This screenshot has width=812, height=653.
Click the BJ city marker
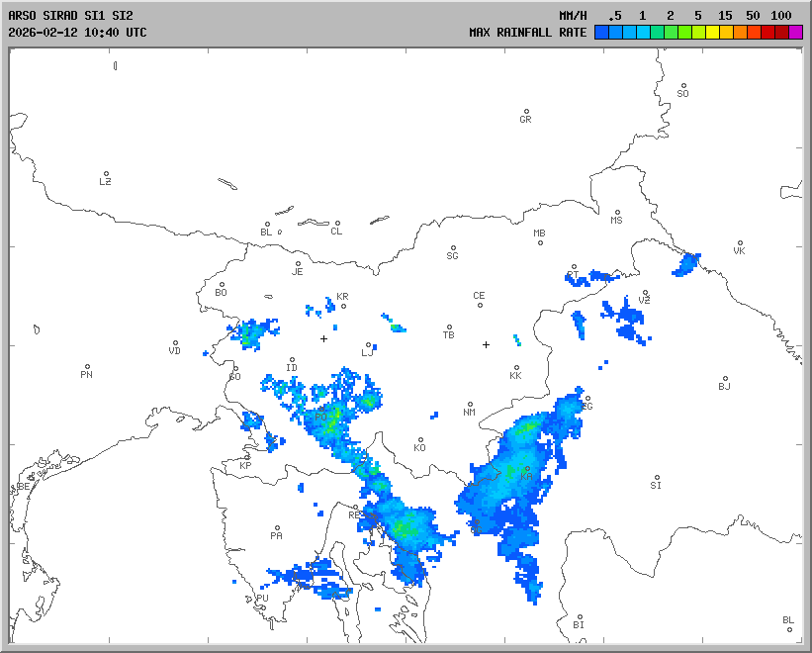725,379
